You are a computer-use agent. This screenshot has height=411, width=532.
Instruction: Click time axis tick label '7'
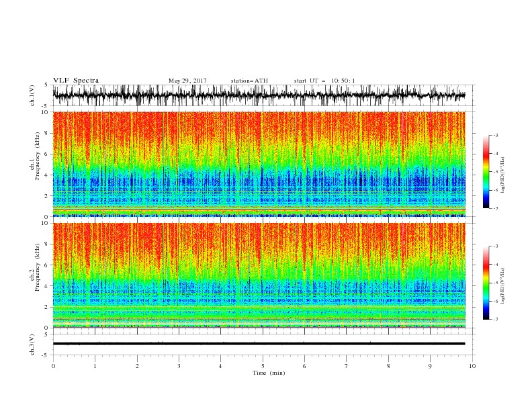[x=347, y=366]
